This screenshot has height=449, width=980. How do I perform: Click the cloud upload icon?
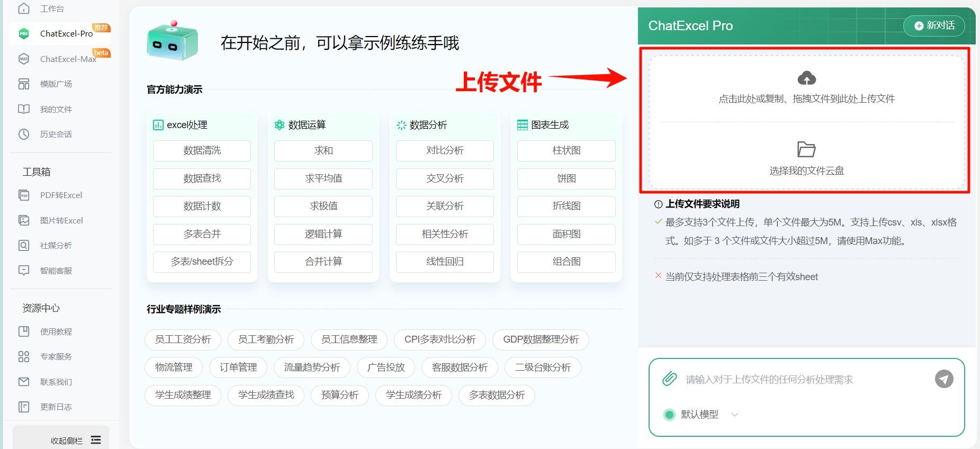[806, 78]
